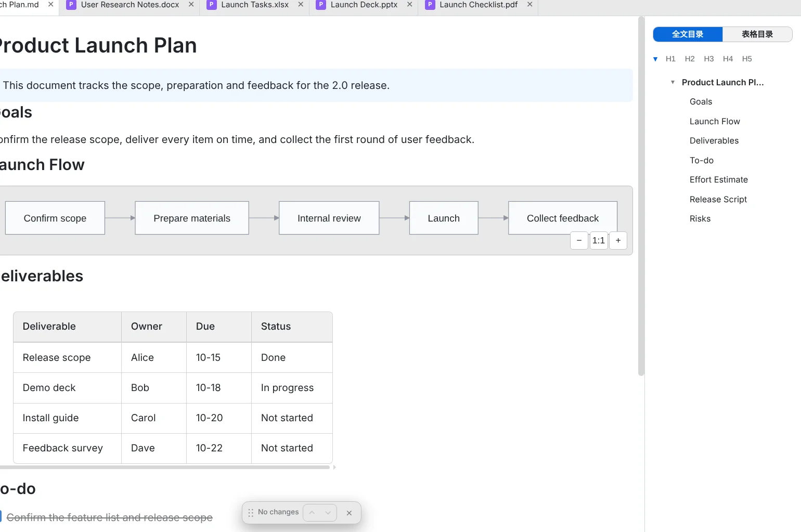Click the 'In progress' status cell
801x532 pixels.
pos(292,388)
